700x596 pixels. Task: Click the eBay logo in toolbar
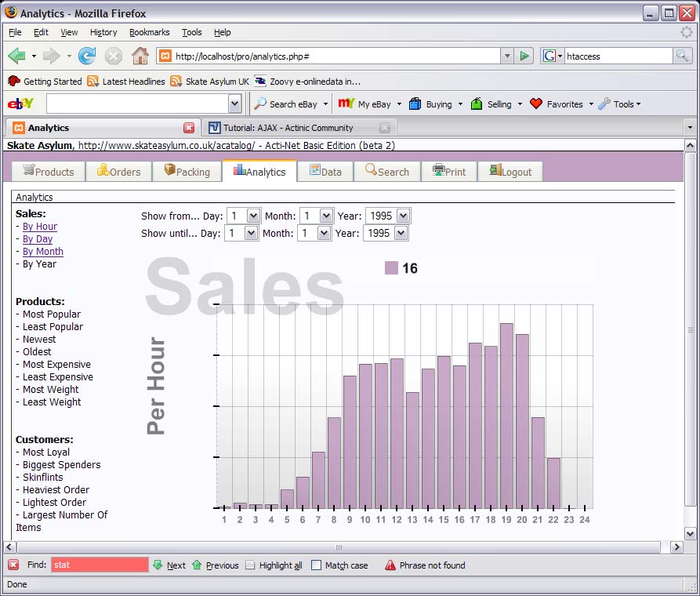click(20, 104)
